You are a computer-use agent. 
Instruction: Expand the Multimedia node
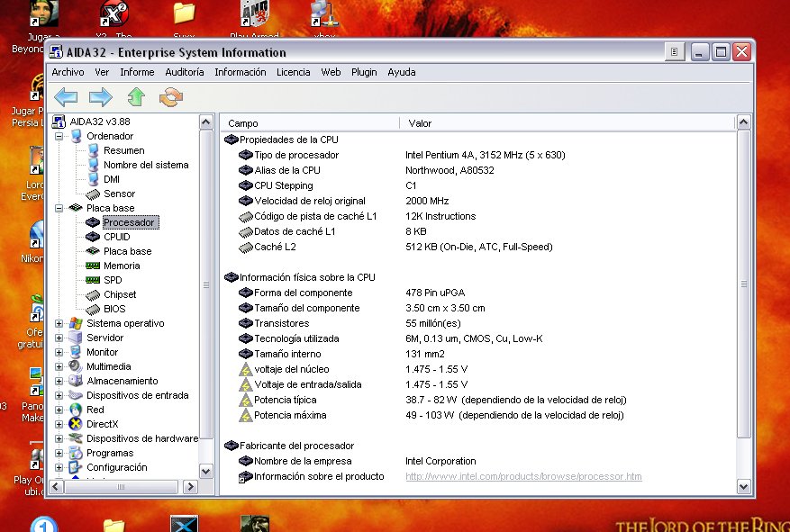point(59,367)
